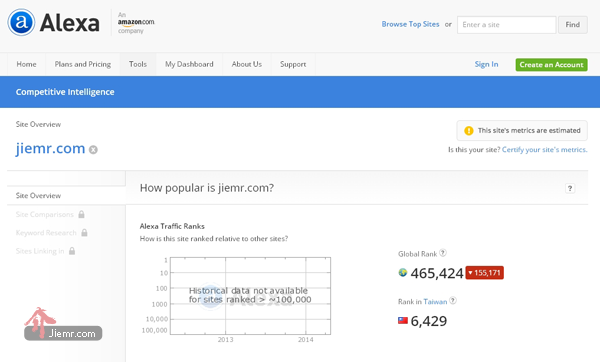This screenshot has width=600, height=362.
Task: Focus the Enter a site search field
Action: pyautogui.click(x=506, y=24)
